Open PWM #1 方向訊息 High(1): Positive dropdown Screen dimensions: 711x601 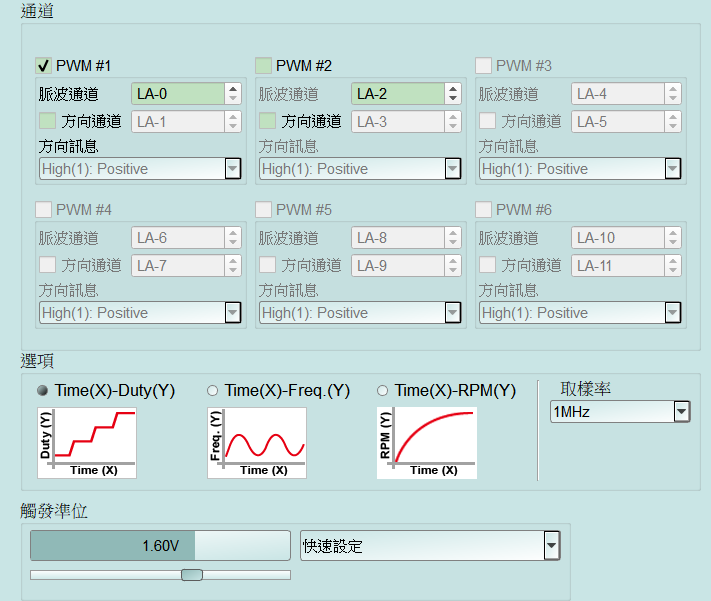click(140, 169)
